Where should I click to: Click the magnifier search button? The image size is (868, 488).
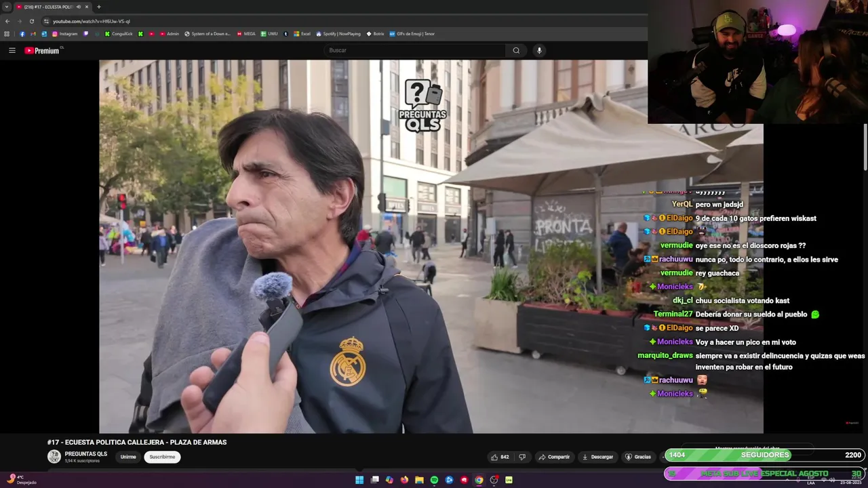(x=516, y=50)
